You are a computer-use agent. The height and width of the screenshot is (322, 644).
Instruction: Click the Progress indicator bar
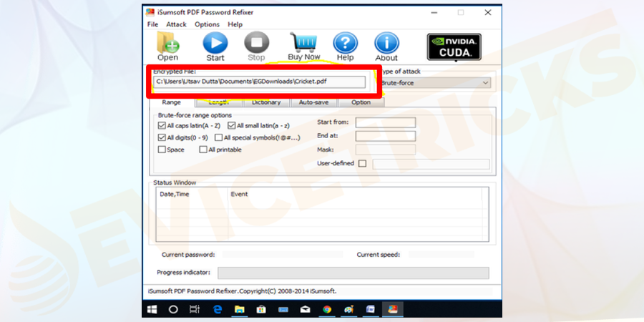(353, 273)
